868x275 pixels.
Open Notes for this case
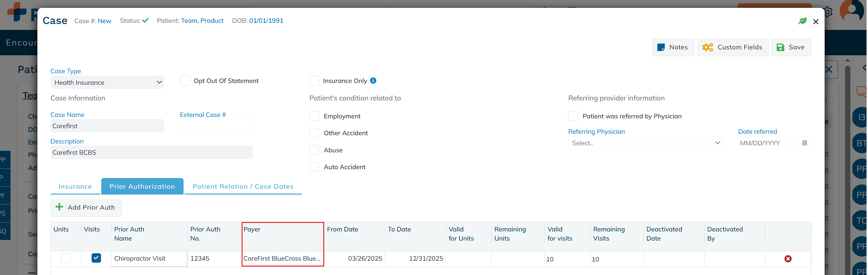(673, 47)
